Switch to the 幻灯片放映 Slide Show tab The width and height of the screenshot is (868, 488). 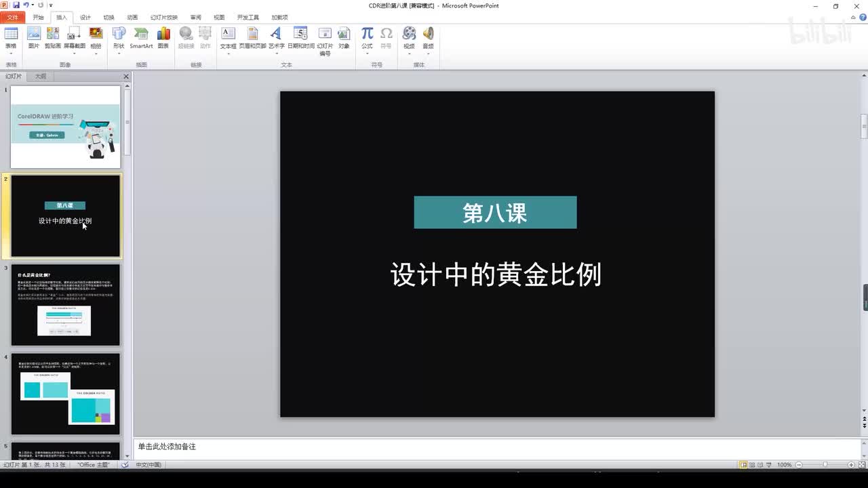164,18
